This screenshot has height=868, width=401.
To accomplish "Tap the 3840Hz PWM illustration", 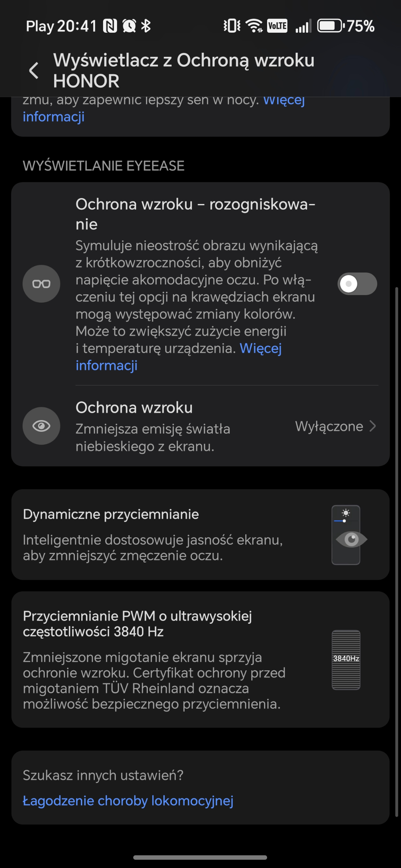I will click(x=346, y=659).
